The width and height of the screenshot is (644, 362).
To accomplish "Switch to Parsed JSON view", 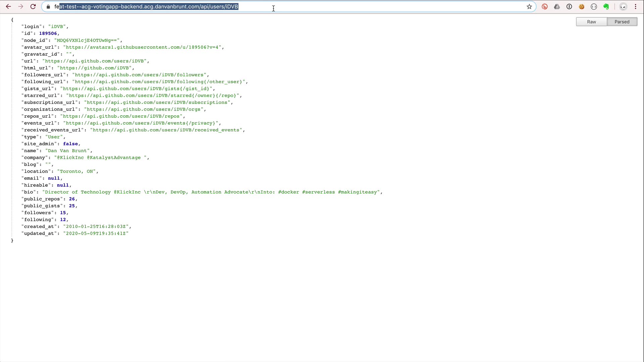I will tap(622, 22).
